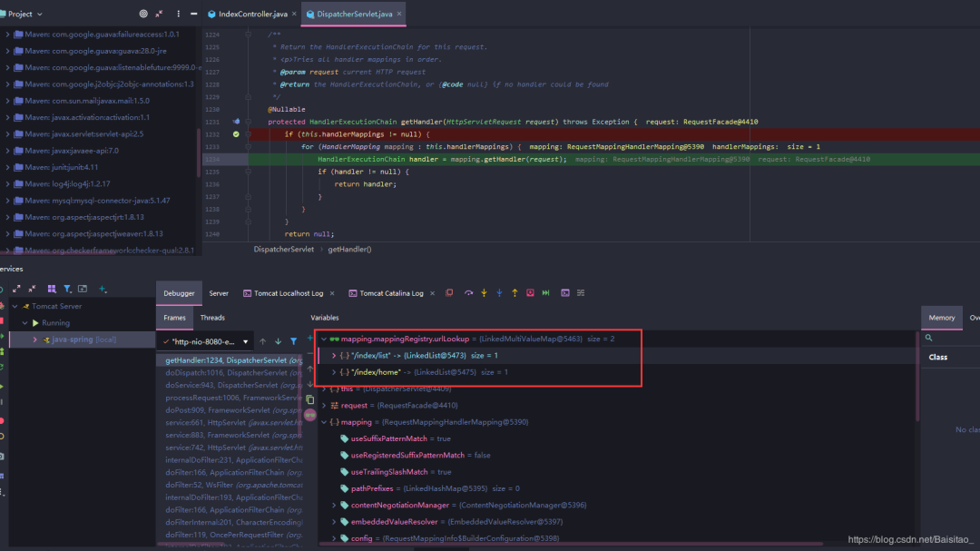Open the Server tab
980x551 pixels.
coord(219,293)
